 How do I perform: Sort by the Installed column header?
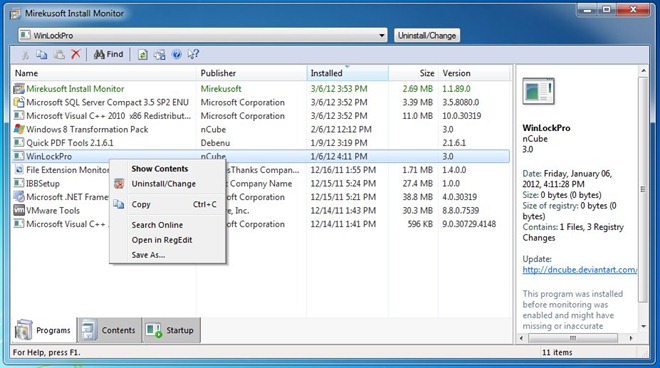[347, 73]
